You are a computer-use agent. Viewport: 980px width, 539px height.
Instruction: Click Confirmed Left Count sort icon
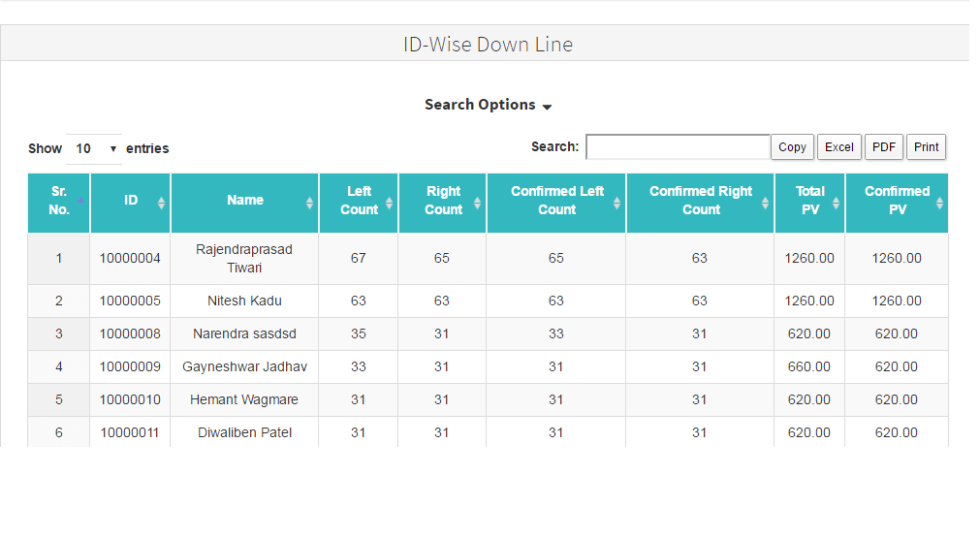(x=616, y=203)
